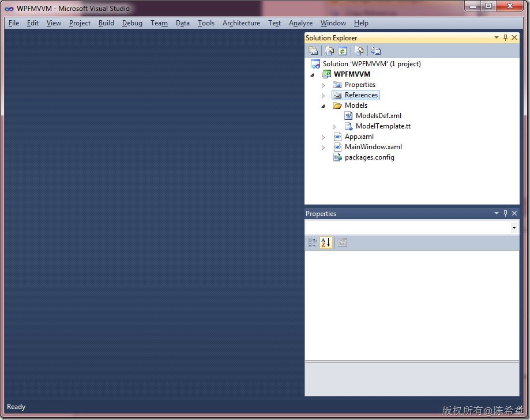Open the Edit menu
Screen dimensions: 530x420
[x=33, y=23]
